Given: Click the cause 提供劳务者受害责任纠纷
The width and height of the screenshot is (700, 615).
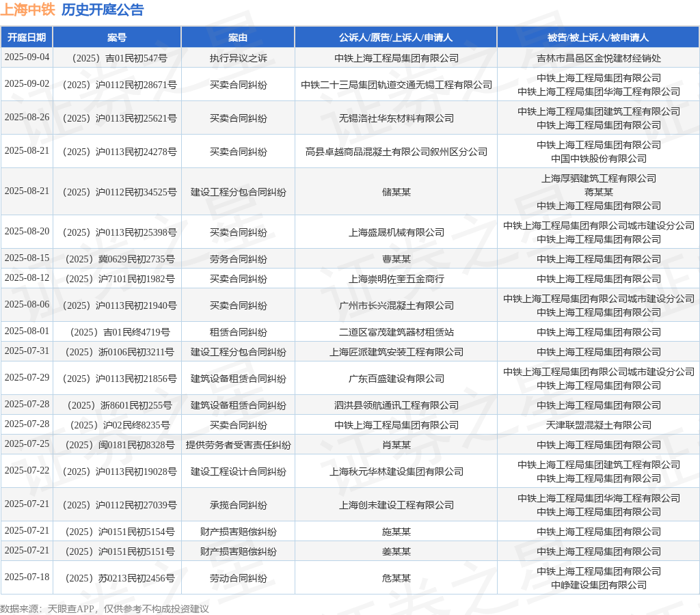Looking at the screenshot, I should (x=239, y=445).
